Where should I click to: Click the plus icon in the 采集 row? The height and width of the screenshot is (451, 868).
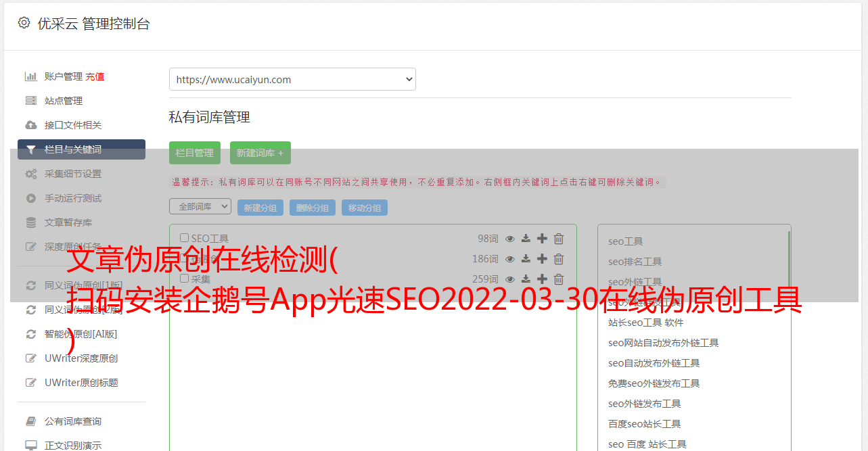pyautogui.click(x=542, y=279)
